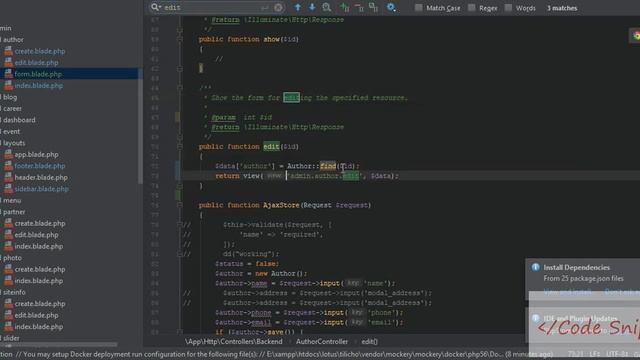The height and width of the screenshot is (360, 640).
Task: Clear the search text with X icon
Action: point(278,8)
